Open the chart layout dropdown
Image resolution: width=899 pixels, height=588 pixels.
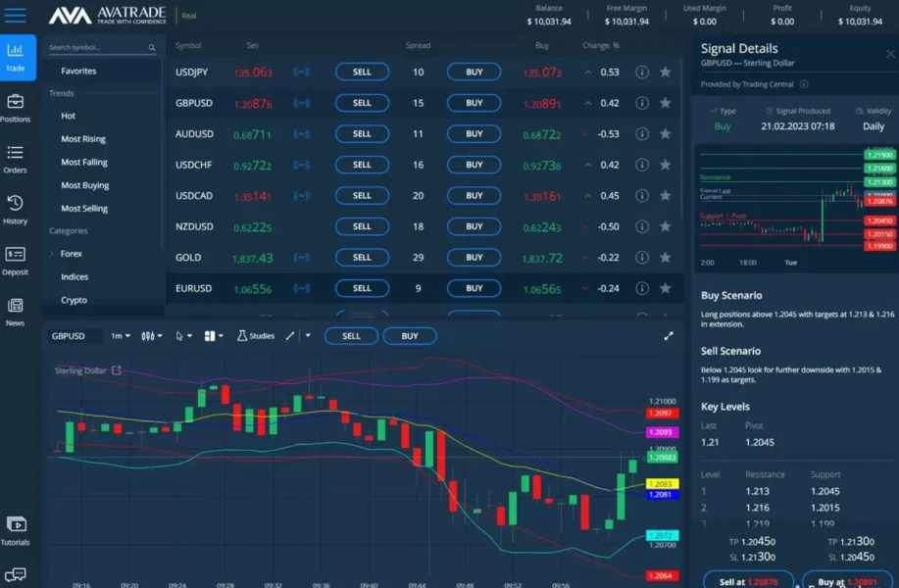click(214, 336)
